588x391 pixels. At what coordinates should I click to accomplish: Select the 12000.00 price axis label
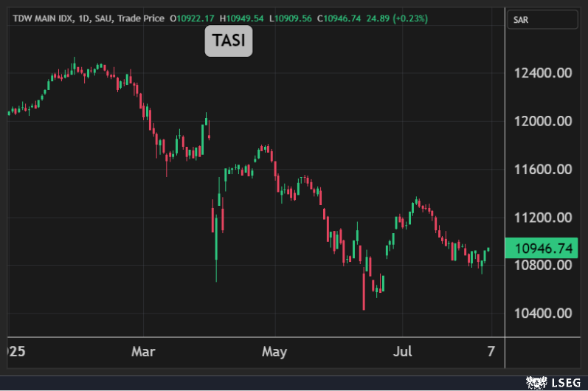point(544,121)
